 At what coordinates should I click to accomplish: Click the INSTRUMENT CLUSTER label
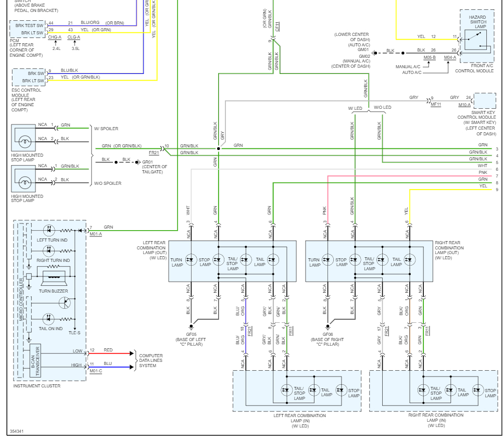point(36,386)
